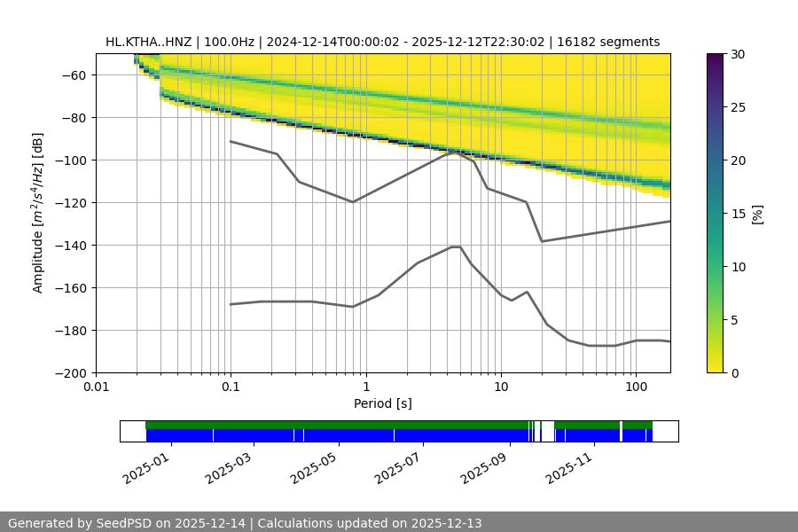
Task: Select the dark purple top of the colorbar
Action: click(x=716, y=57)
